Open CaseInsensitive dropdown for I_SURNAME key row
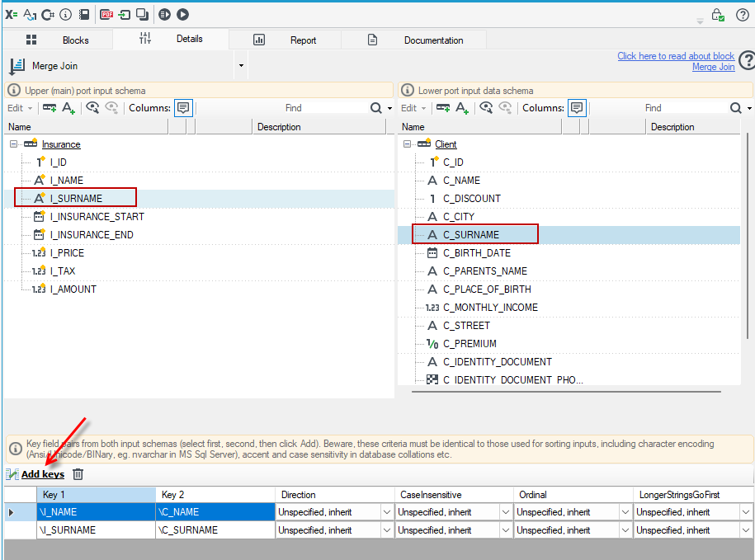 pyautogui.click(x=506, y=530)
